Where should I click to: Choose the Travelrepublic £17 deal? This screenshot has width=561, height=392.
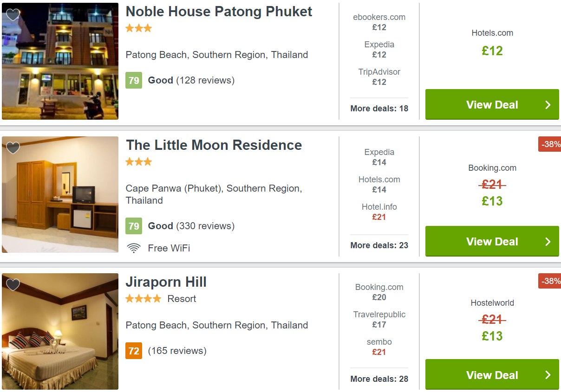click(x=379, y=320)
